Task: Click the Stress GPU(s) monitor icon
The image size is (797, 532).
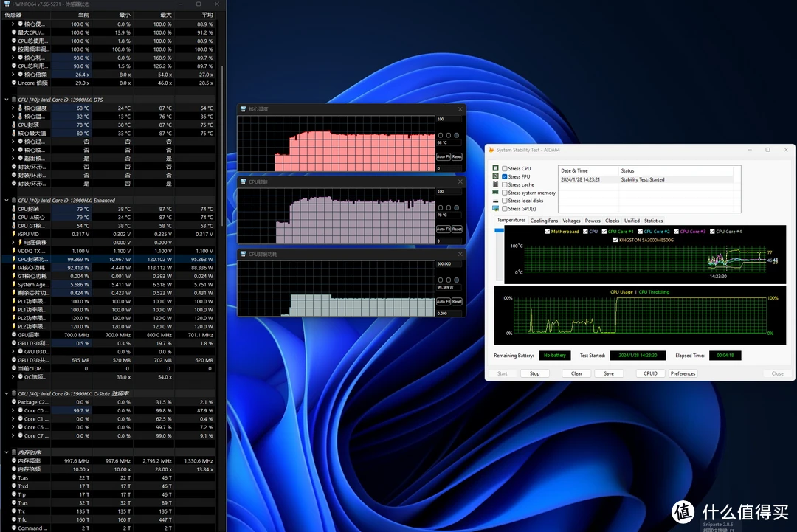Action: pos(496,208)
